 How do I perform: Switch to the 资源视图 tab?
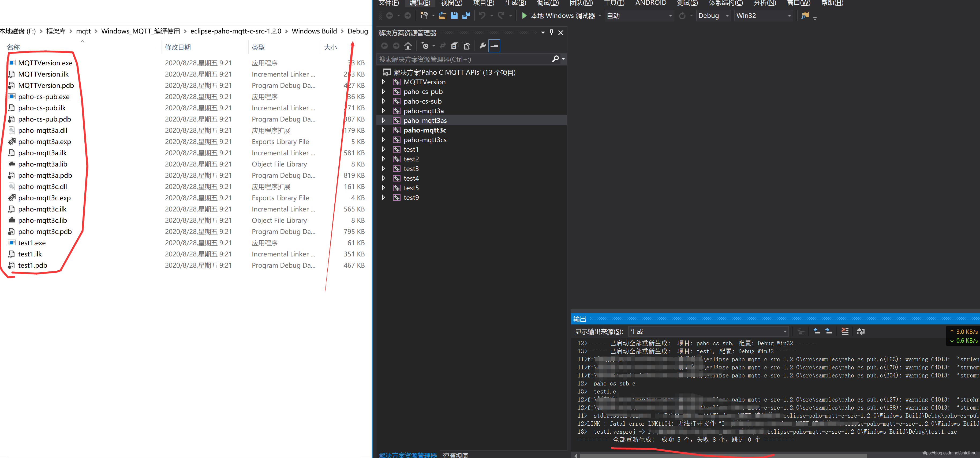[455, 455]
